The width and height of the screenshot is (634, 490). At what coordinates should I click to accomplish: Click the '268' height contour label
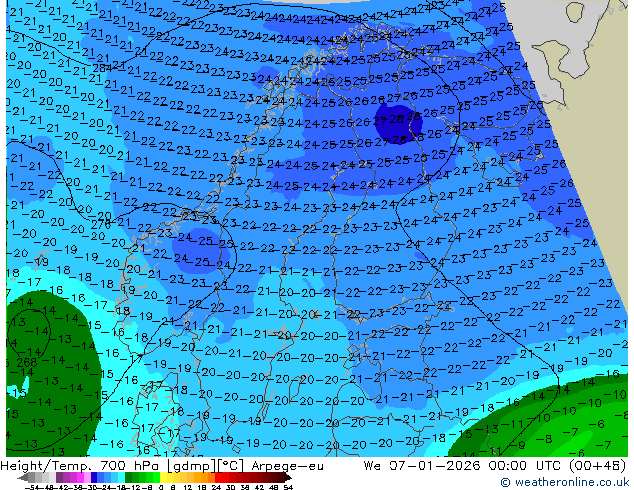pos(27,362)
